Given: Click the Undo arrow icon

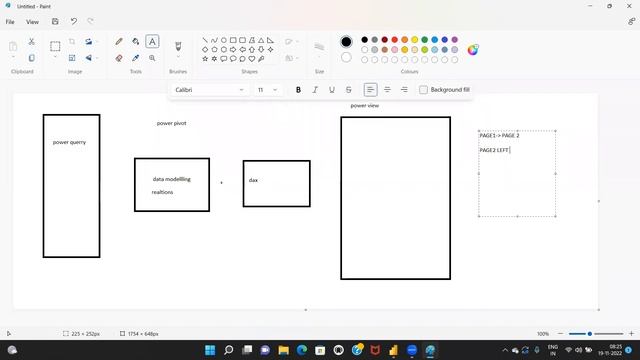Looking at the screenshot, I should tap(73, 22).
